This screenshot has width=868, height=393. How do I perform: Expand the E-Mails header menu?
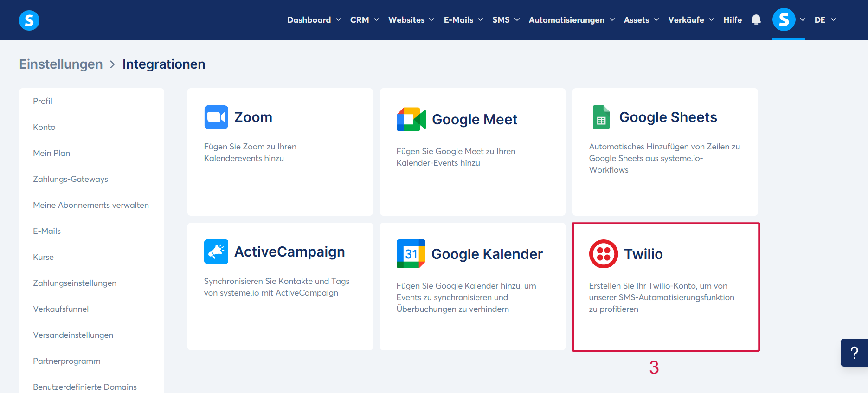[x=463, y=20]
